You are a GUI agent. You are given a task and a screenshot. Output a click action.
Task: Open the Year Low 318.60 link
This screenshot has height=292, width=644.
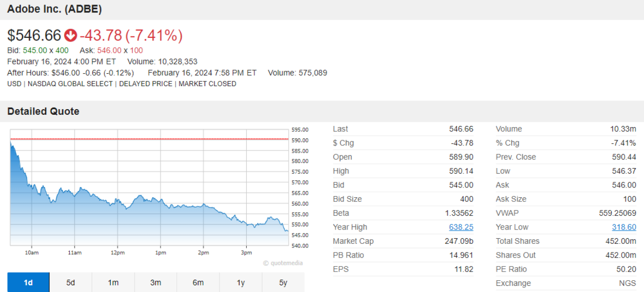coord(623,227)
